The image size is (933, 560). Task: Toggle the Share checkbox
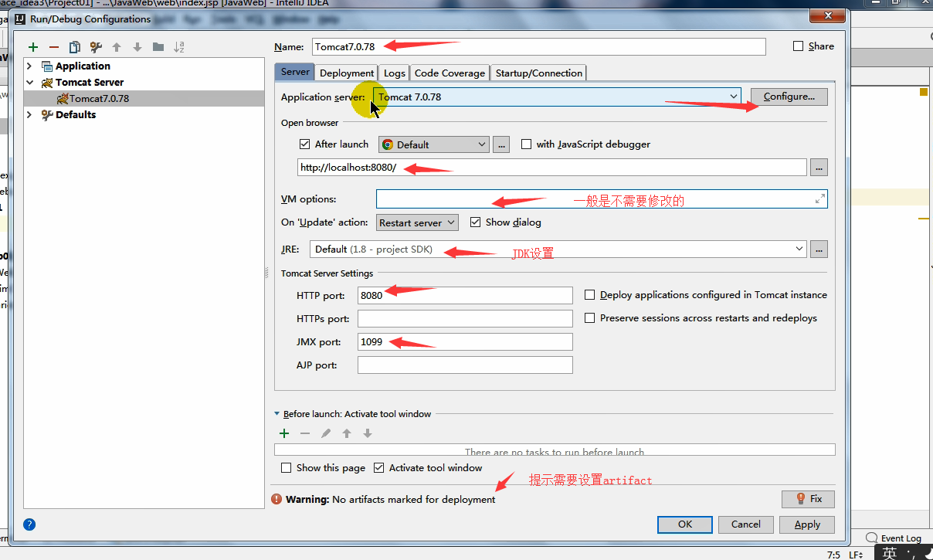(799, 46)
